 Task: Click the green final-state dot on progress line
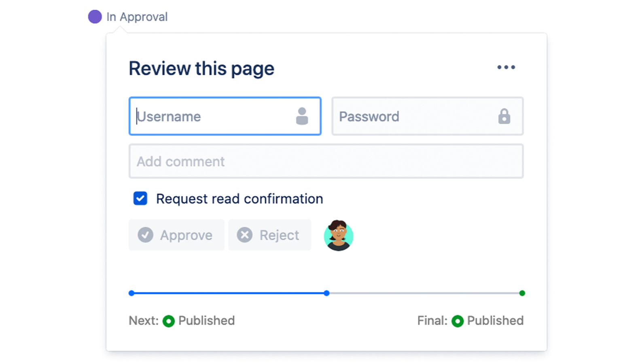click(x=522, y=293)
